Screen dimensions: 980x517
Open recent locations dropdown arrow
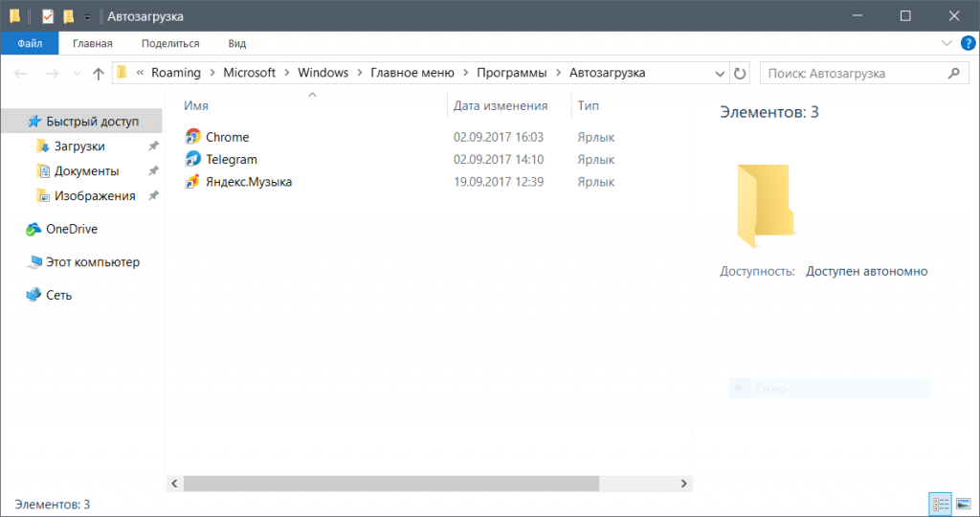(x=77, y=74)
